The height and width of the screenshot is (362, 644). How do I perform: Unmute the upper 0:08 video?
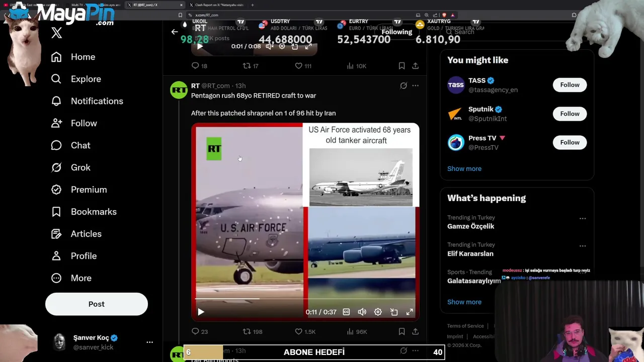pyautogui.click(x=270, y=46)
